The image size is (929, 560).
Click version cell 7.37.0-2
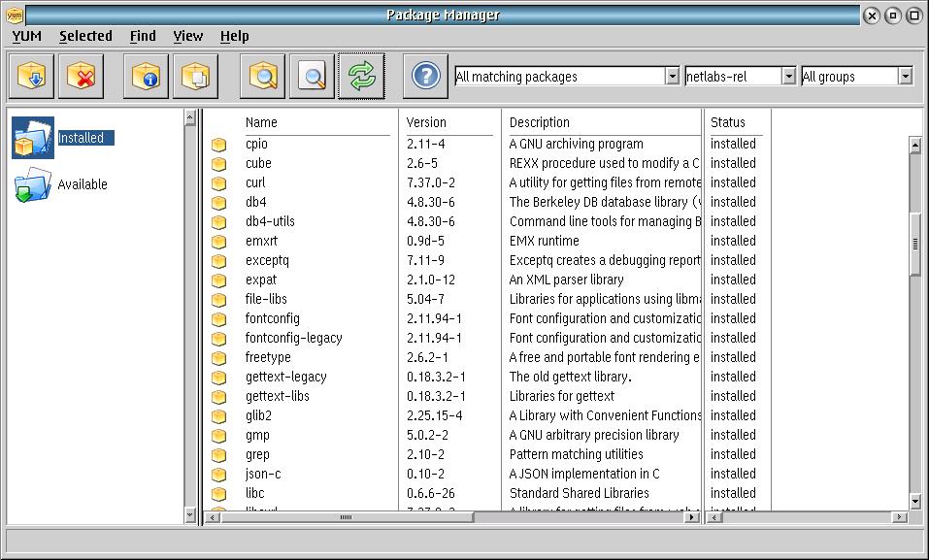431,183
